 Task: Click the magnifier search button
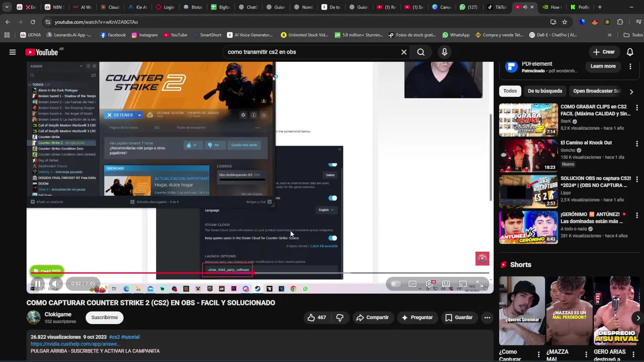[x=421, y=52]
